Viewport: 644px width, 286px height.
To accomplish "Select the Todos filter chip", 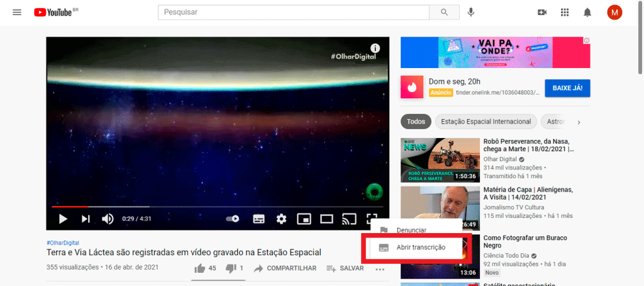I will [x=416, y=122].
